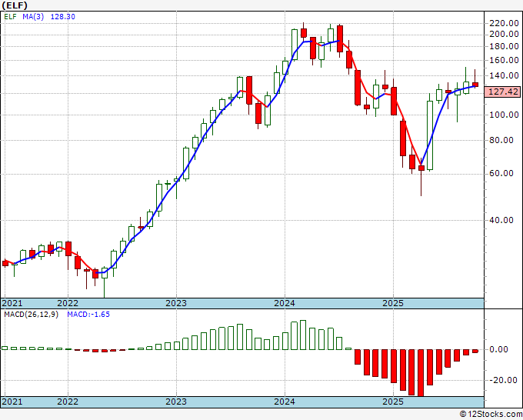Click 2024 on the price chart time axis
Viewport: 523px width, 420px height.
[x=285, y=303]
